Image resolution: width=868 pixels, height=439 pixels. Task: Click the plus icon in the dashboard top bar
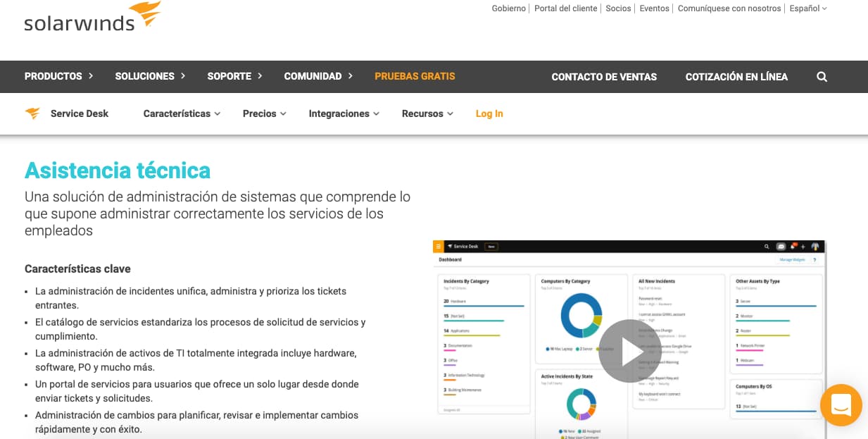[x=803, y=247]
